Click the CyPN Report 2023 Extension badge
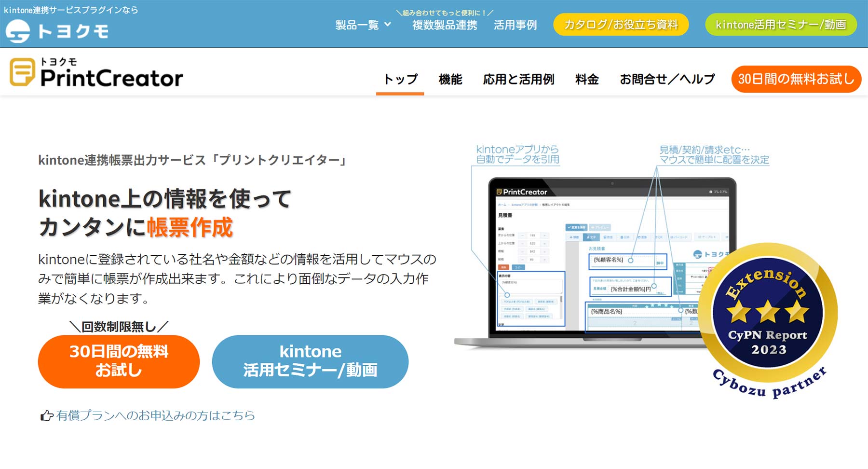 [768, 321]
